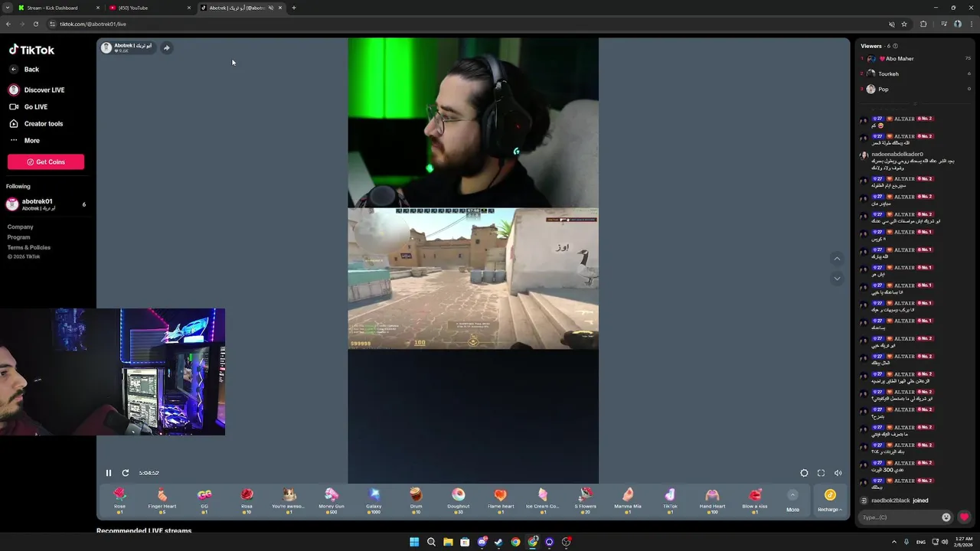This screenshot has height=551, width=980.
Task: Open Discord from taskbar
Action: point(482,542)
